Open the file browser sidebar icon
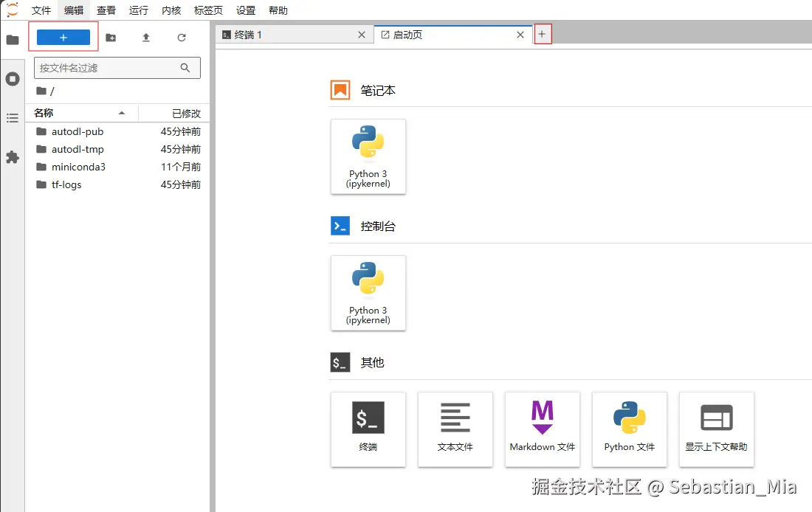Image resolution: width=812 pixels, height=512 pixels. (x=12, y=39)
